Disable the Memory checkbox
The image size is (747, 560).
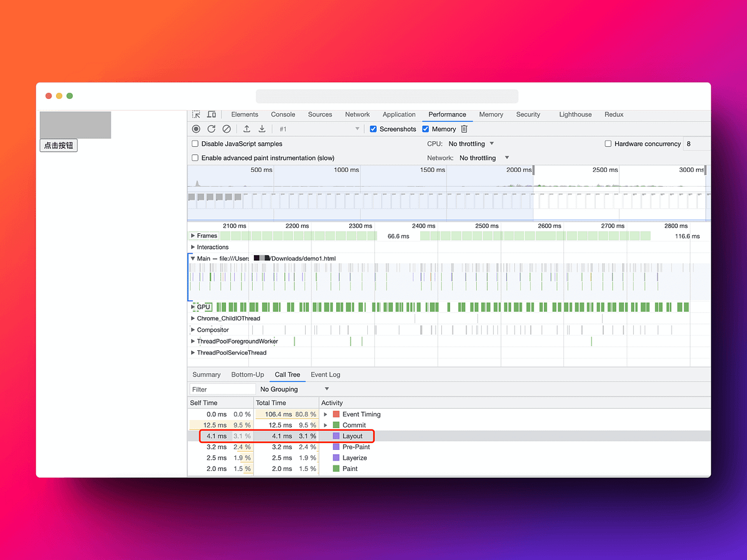tap(426, 129)
